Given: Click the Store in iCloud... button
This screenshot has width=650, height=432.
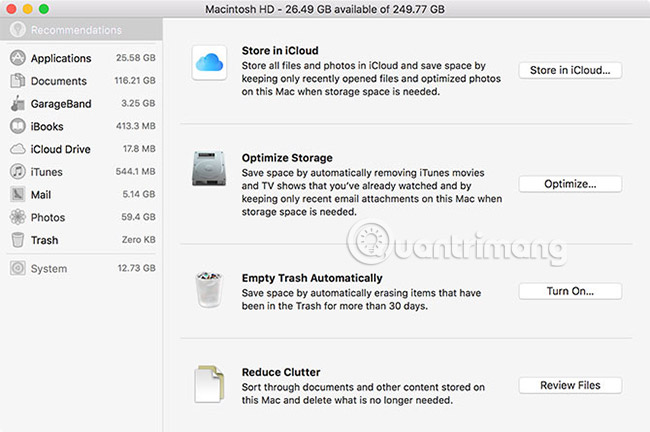Looking at the screenshot, I should point(570,70).
